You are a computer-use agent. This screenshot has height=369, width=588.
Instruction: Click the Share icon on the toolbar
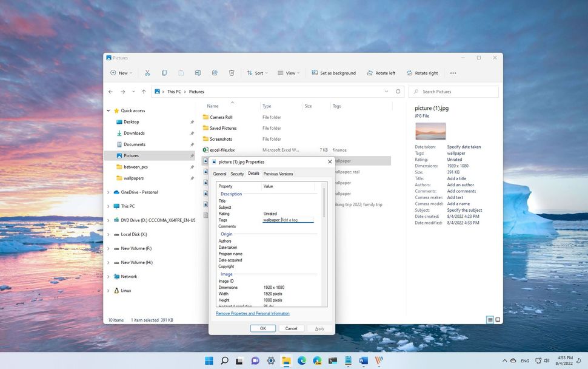215,73
